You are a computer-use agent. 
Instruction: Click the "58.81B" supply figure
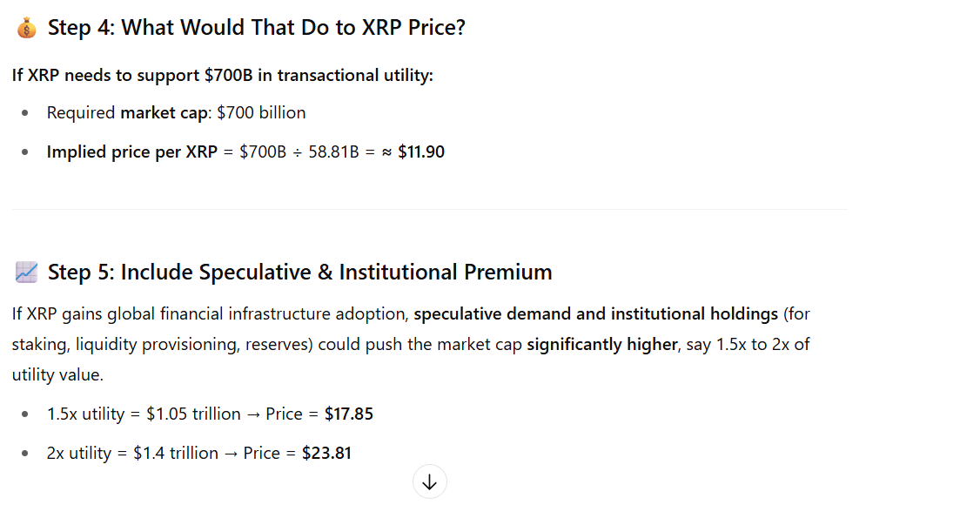334,152
